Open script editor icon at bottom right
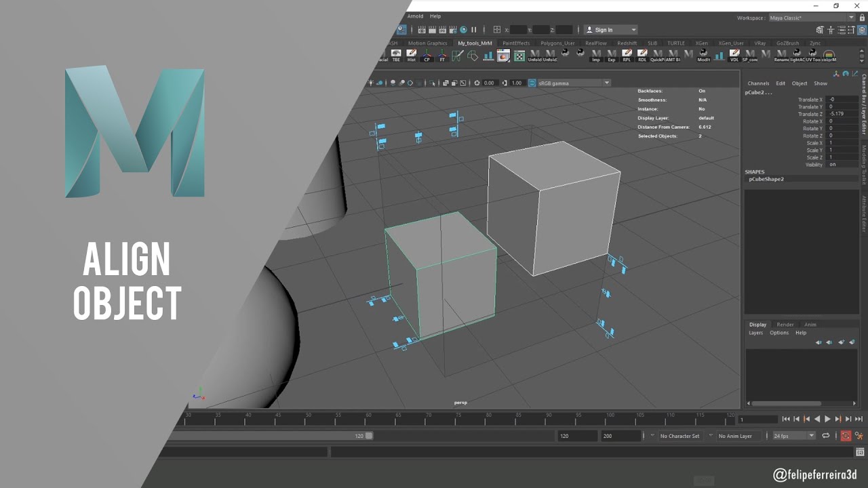 tap(860, 452)
